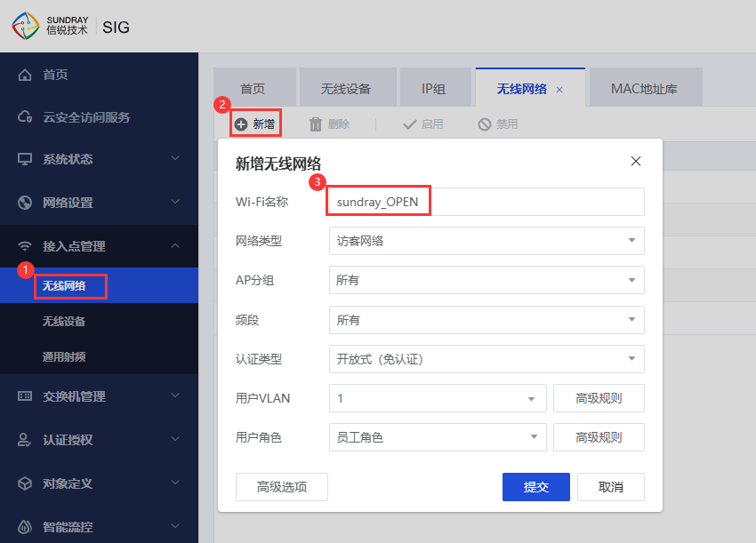This screenshot has width=756, height=543.
Task: Close the 新增无线网络 dialog
Action: (x=636, y=161)
